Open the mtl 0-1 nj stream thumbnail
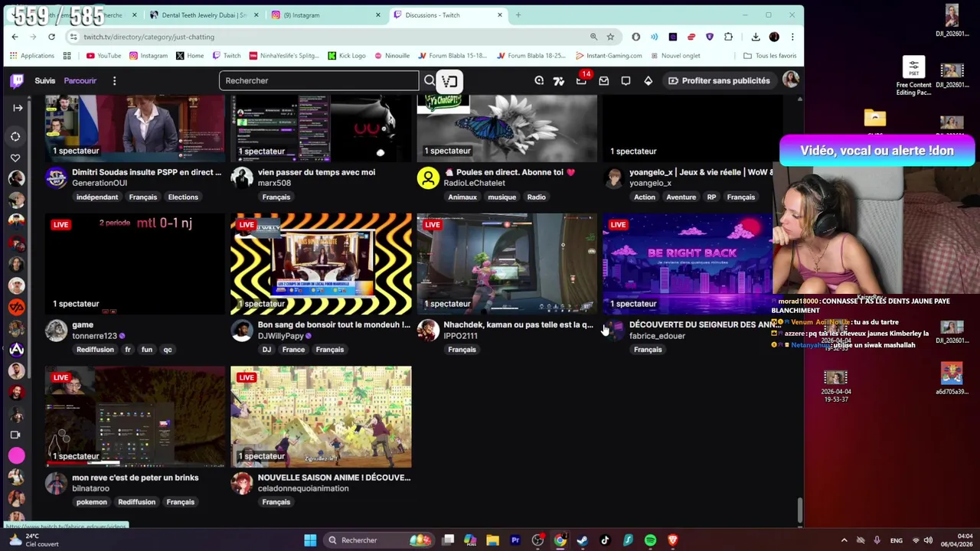The height and width of the screenshot is (551, 980). point(135,264)
